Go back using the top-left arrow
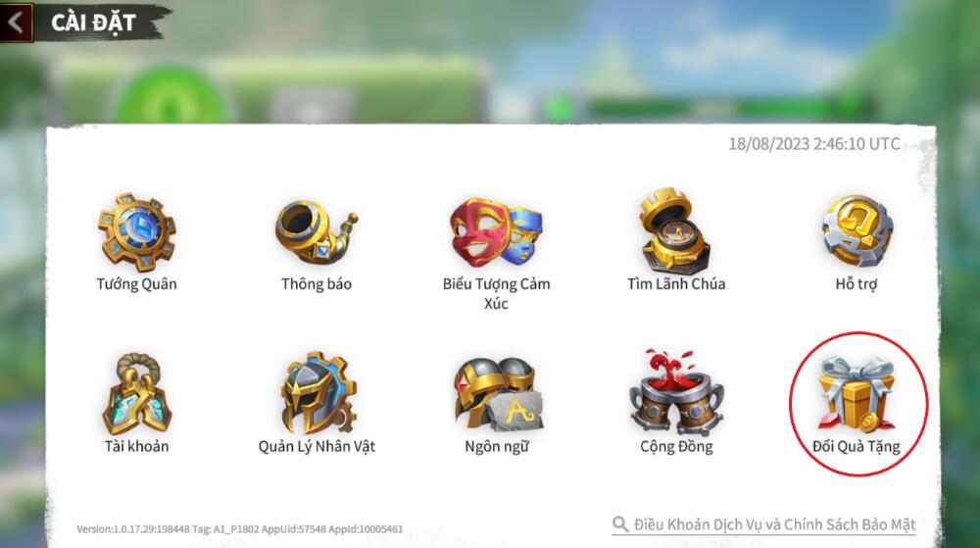This screenshot has height=548, width=980. (x=17, y=23)
